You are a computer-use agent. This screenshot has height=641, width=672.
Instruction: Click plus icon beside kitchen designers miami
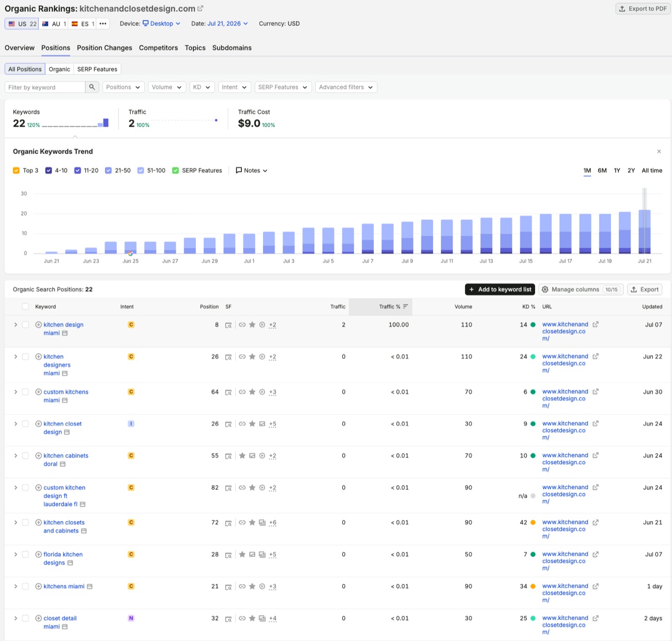(38, 357)
